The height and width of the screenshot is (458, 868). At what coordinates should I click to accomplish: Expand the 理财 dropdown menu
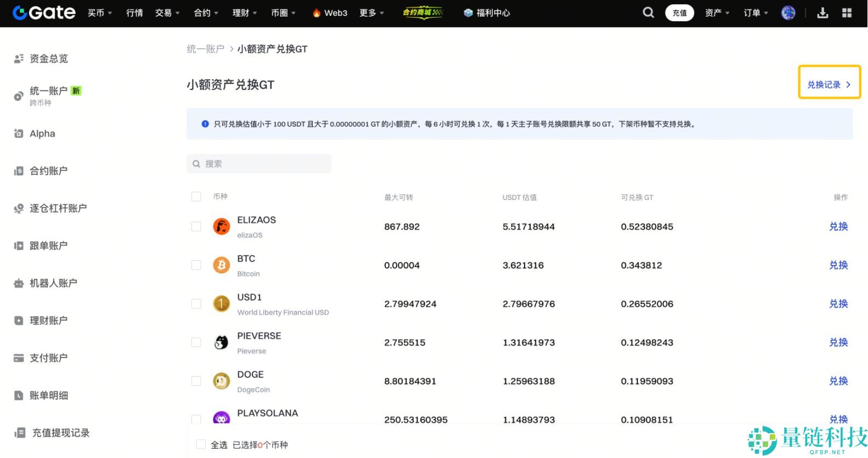[x=245, y=13]
